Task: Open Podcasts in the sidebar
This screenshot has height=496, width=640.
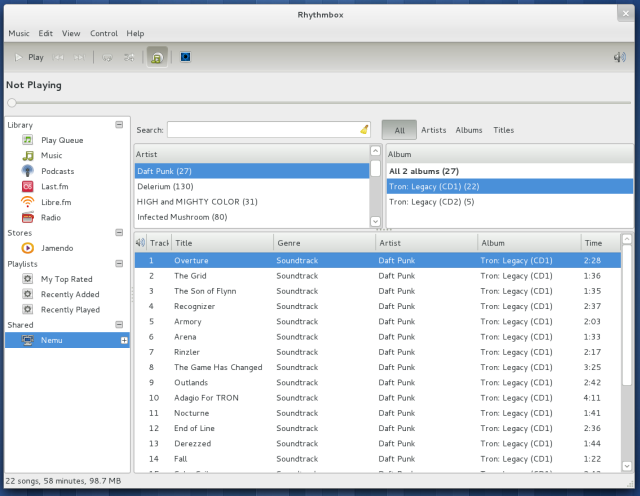Action: (x=58, y=171)
